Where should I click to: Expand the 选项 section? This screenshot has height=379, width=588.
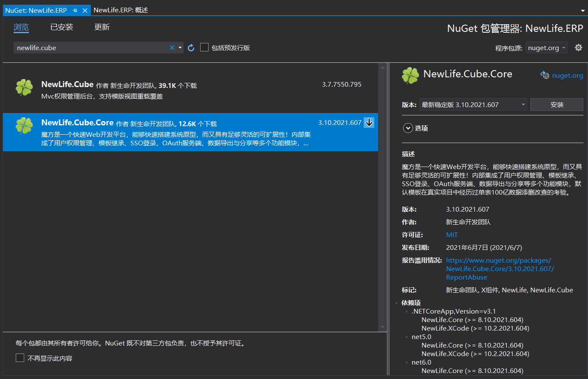coord(408,128)
